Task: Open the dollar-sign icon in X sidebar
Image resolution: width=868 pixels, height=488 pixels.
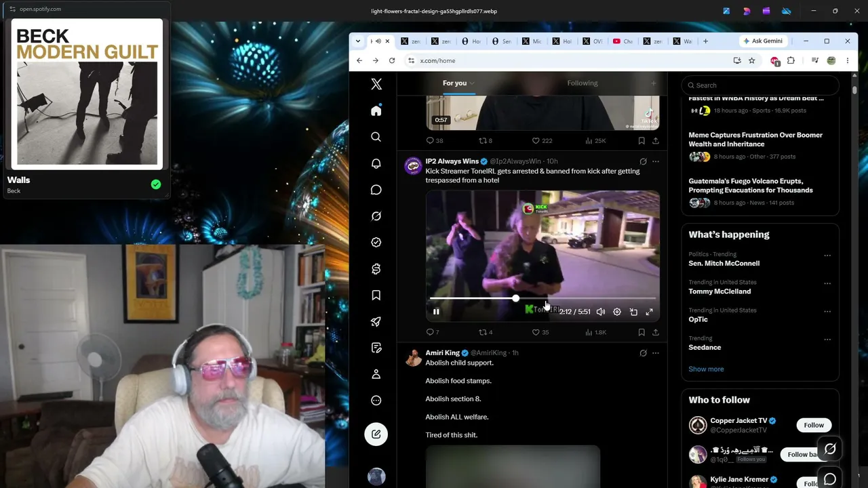Action: click(376, 269)
